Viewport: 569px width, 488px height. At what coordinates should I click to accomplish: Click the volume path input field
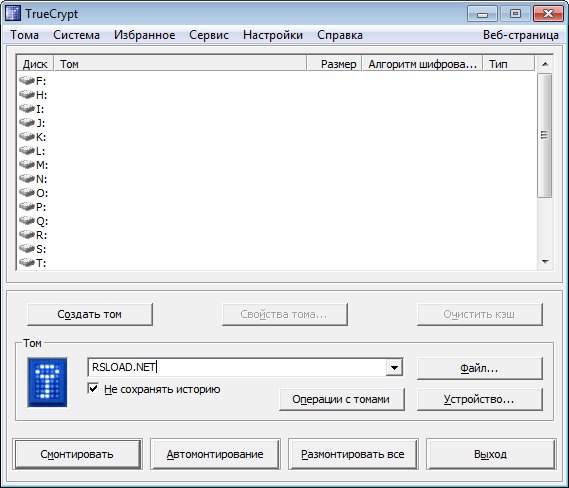[x=237, y=367]
